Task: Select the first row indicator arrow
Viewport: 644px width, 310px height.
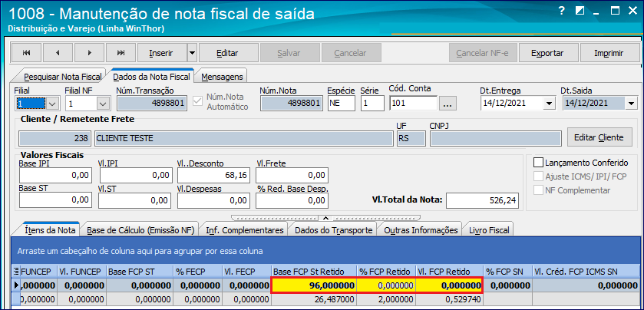Action: [x=16, y=285]
